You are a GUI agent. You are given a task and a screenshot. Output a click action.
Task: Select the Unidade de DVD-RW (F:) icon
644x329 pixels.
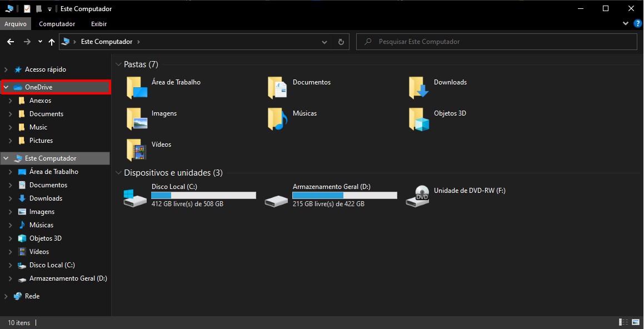417,196
